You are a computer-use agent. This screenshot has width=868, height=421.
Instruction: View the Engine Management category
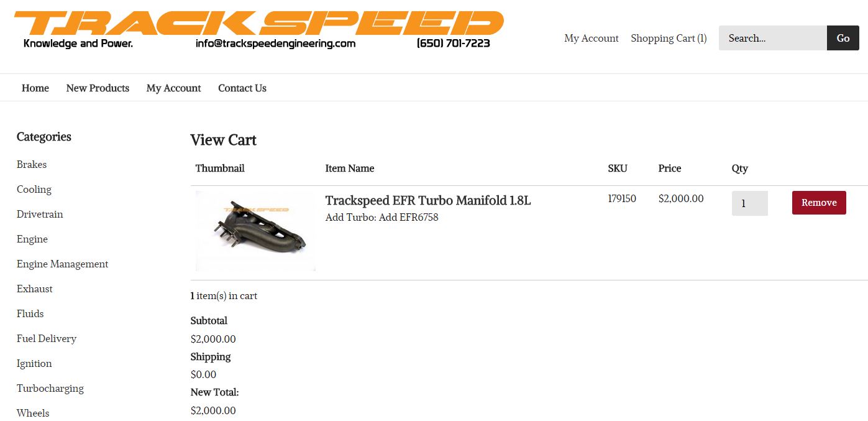coord(62,264)
